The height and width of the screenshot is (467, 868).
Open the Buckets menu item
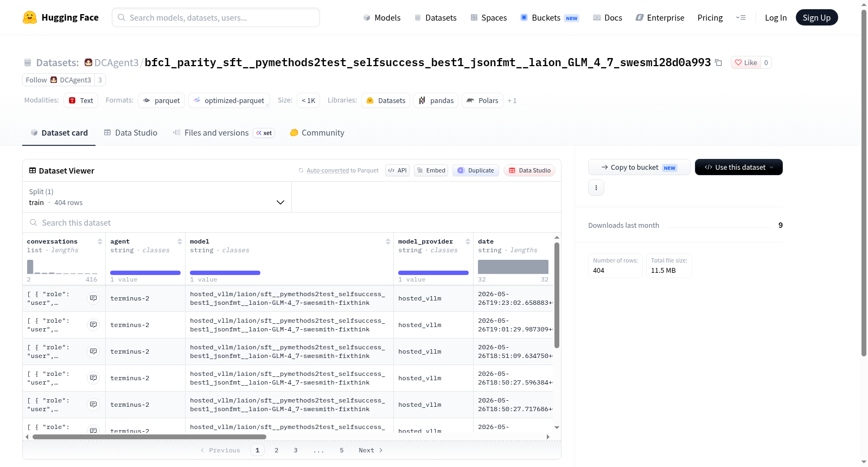[x=550, y=17]
